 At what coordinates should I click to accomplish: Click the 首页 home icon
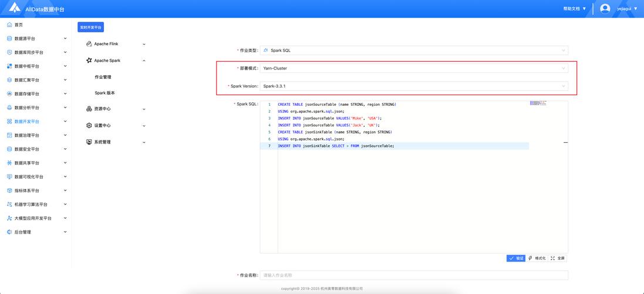click(9, 25)
